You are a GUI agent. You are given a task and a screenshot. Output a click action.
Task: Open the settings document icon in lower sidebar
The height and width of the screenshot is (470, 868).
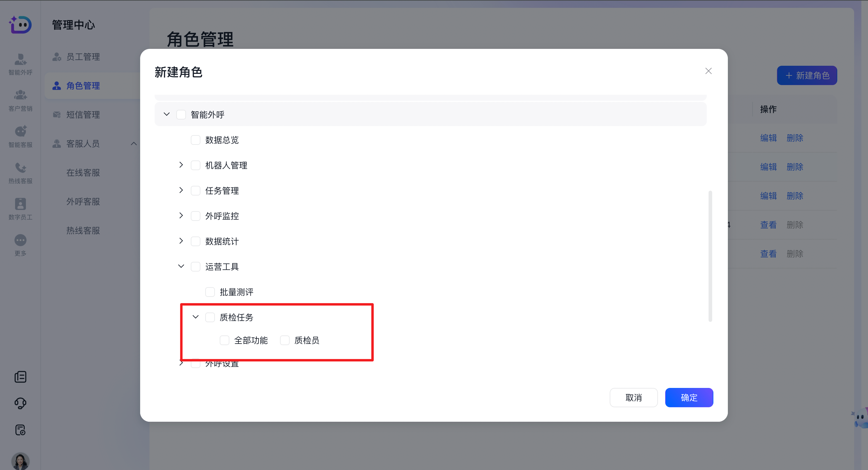[20, 430]
